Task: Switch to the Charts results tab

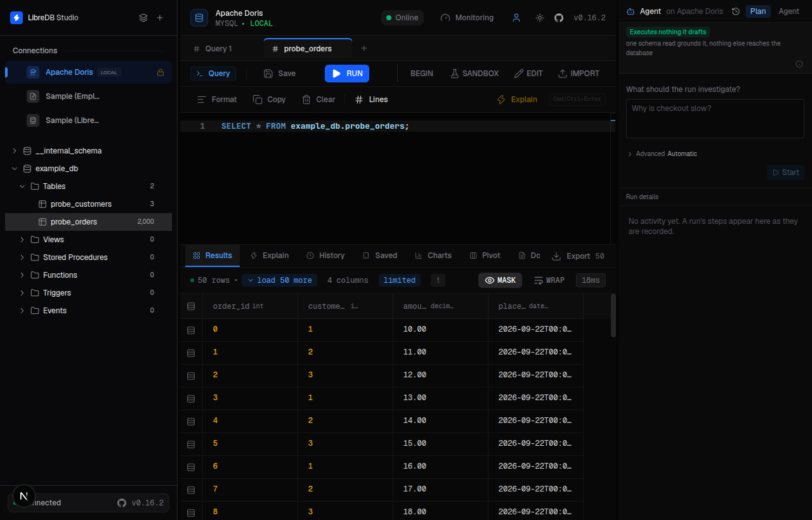Action: 433,256
